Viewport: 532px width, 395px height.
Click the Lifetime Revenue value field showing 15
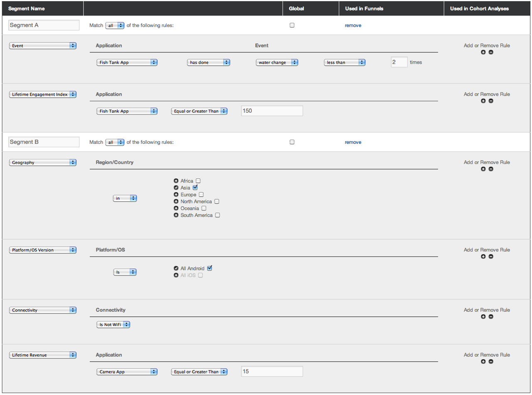(272, 371)
